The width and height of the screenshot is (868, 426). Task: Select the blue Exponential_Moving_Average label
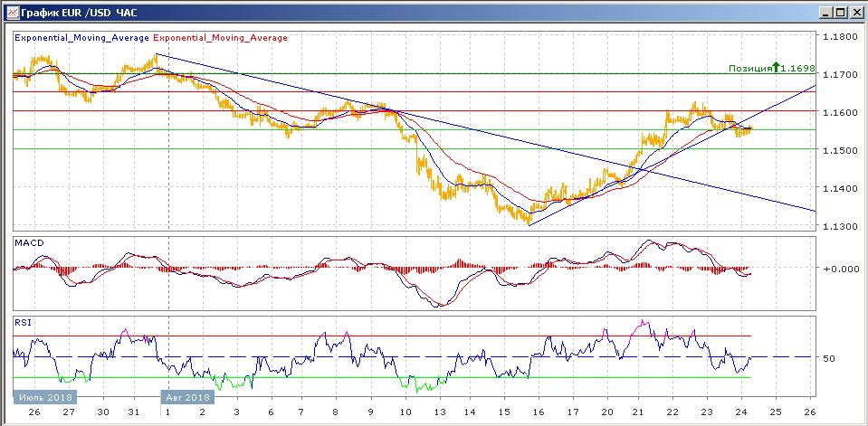point(82,38)
